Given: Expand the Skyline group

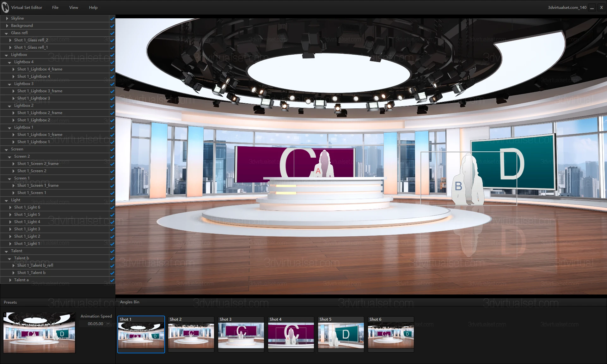Looking at the screenshot, I should coord(7,18).
